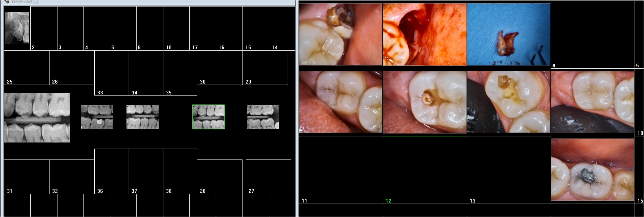Select empty X-ray slot number 25
The height and width of the screenshot is (217, 644).
click(x=26, y=68)
